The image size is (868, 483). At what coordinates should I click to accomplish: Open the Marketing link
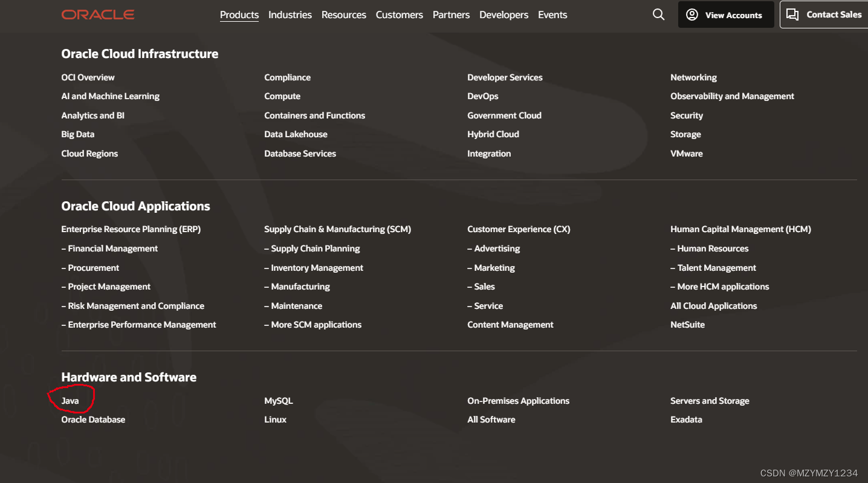[x=491, y=268]
